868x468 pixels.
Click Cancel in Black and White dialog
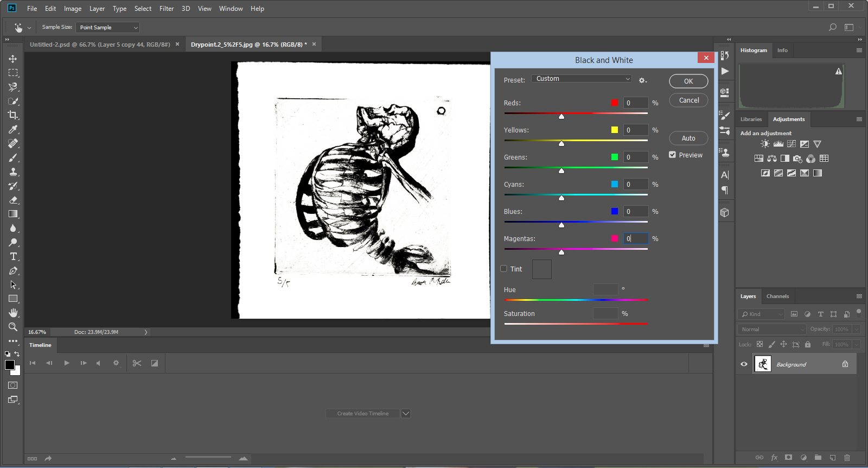[688, 100]
